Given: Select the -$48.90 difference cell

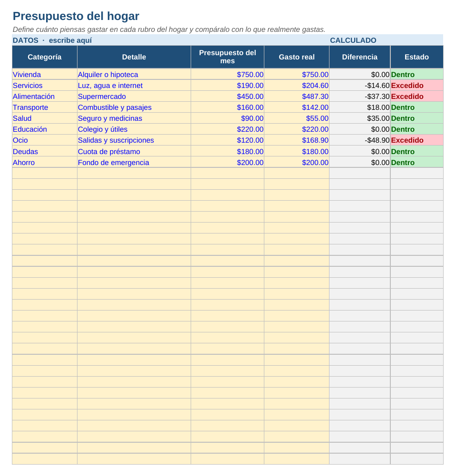Looking at the screenshot, I should click(x=360, y=140).
